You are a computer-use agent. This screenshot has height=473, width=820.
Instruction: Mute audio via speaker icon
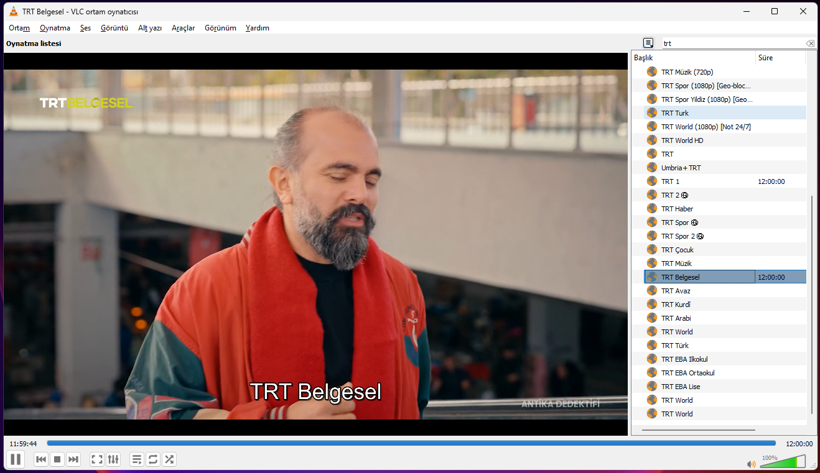click(x=751, y=464)
